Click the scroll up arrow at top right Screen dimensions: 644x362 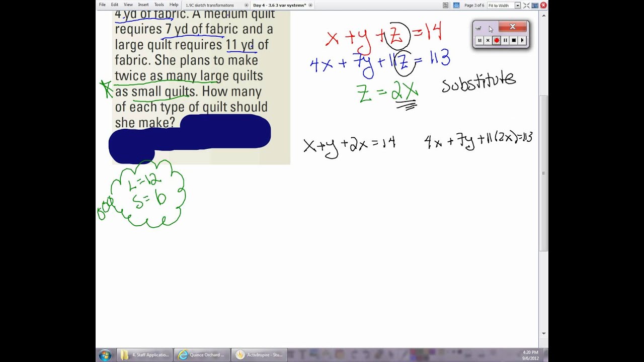tap(543, 16)
